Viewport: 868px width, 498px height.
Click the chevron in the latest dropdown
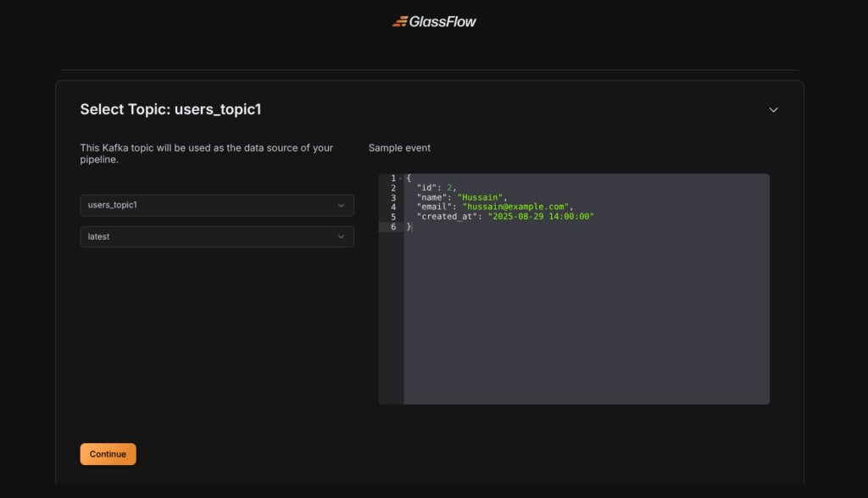click(341, 237)
